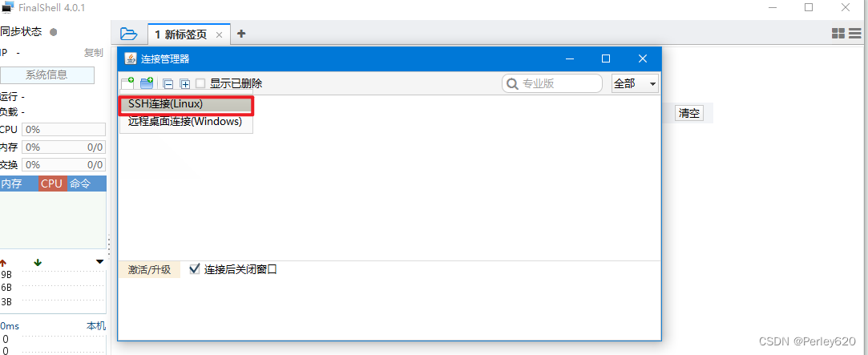Focus the 专业版 search field
Viewport: 868px width, 355px height.
pyautogui.click(x=552, y=83)
